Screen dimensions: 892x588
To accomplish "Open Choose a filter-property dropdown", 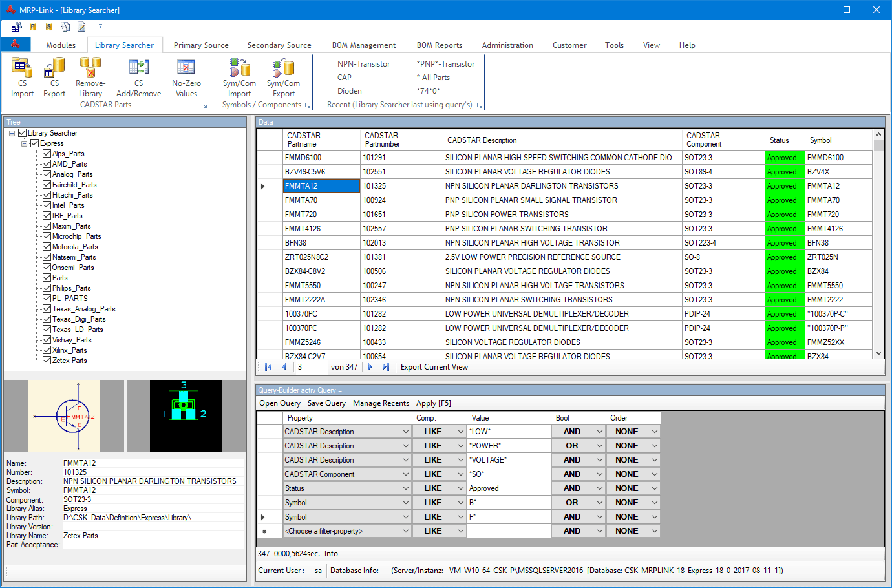I will [x=406, y=531].
